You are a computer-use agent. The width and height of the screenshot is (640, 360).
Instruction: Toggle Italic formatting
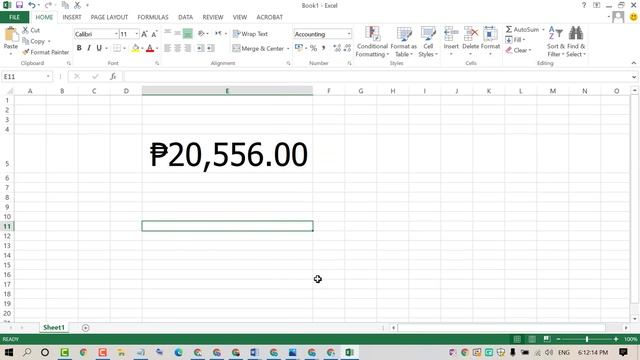point(89,48)
